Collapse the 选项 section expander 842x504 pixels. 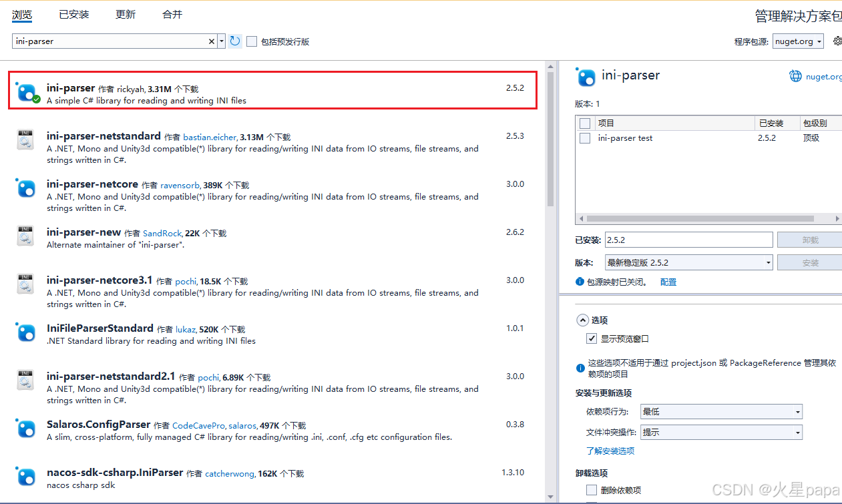tap(582, 320)
